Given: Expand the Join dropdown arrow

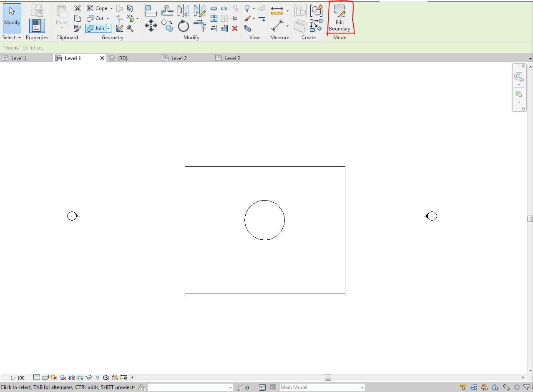Looking at the screenshot, I should pyautogui.click(x=108, y=28).
